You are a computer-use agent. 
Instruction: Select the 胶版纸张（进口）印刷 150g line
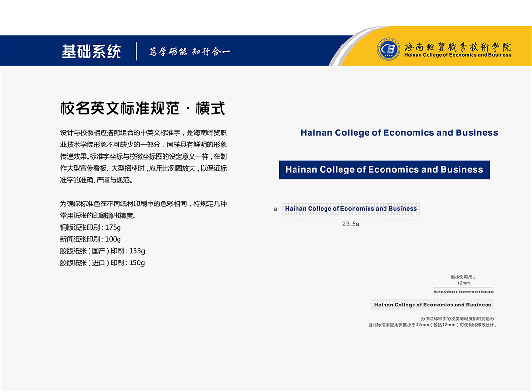coord(103,263)
